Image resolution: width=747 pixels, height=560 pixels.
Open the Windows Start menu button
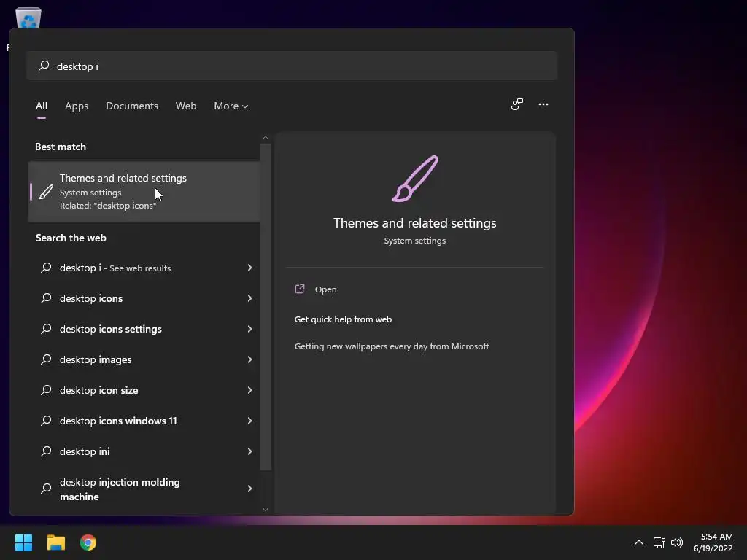coord(23,542)
